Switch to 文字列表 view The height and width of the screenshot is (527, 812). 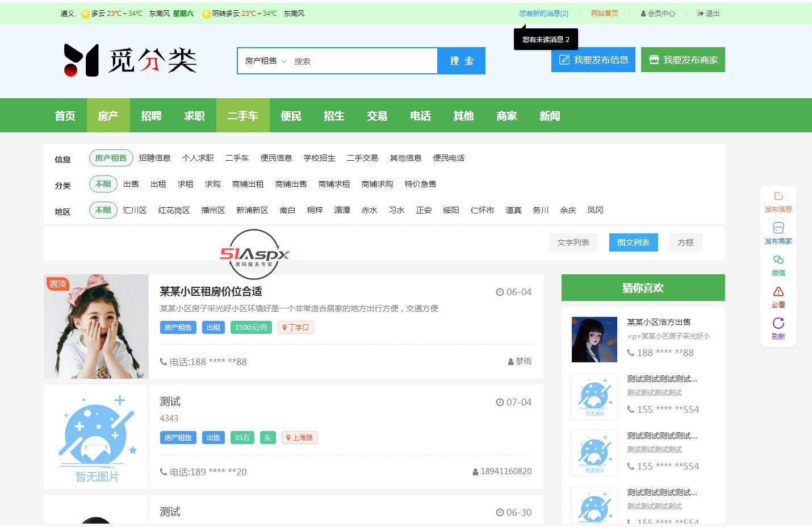pyautogui.click(x=573, y=242)
